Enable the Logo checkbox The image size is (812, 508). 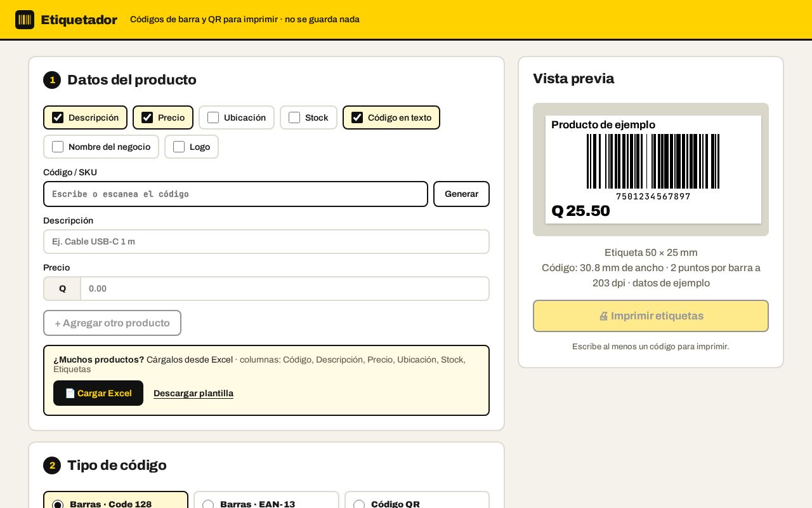[x=179, y=147]
